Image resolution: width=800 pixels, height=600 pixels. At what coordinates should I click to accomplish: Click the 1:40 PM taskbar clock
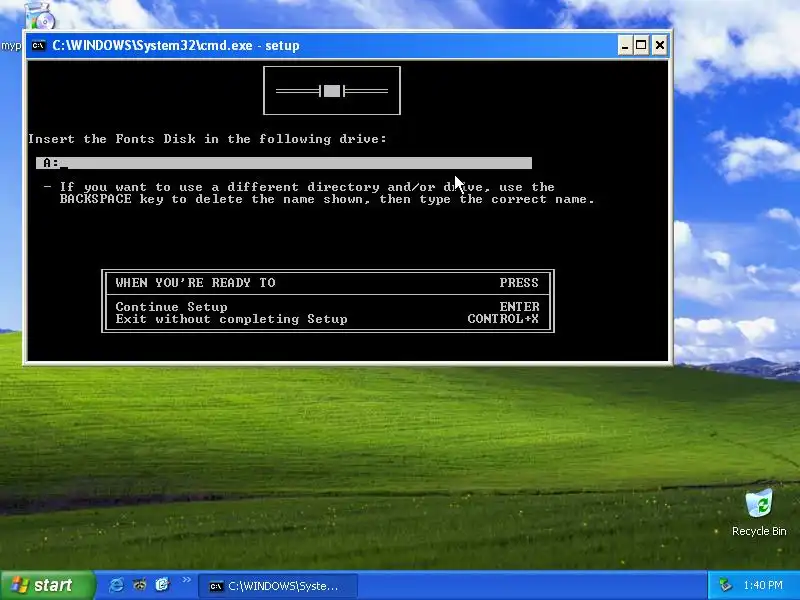point(763,585)
